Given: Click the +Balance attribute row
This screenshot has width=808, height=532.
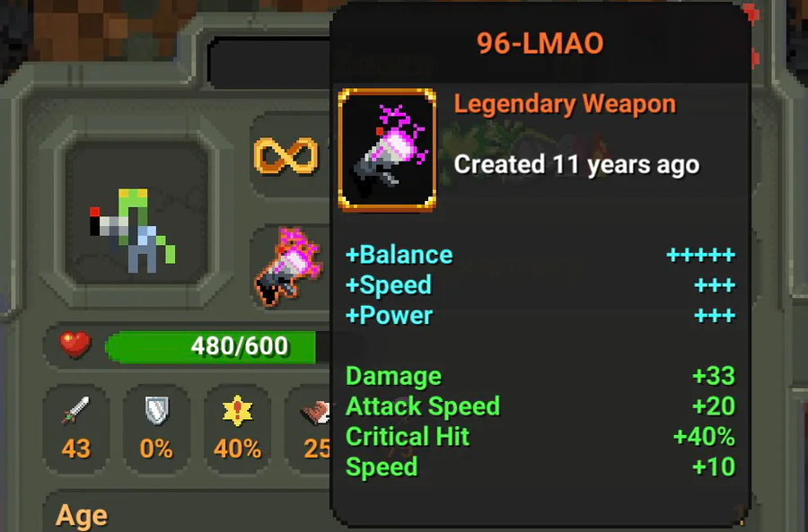Looking at the screenshot, I should [x=540, y=255].
